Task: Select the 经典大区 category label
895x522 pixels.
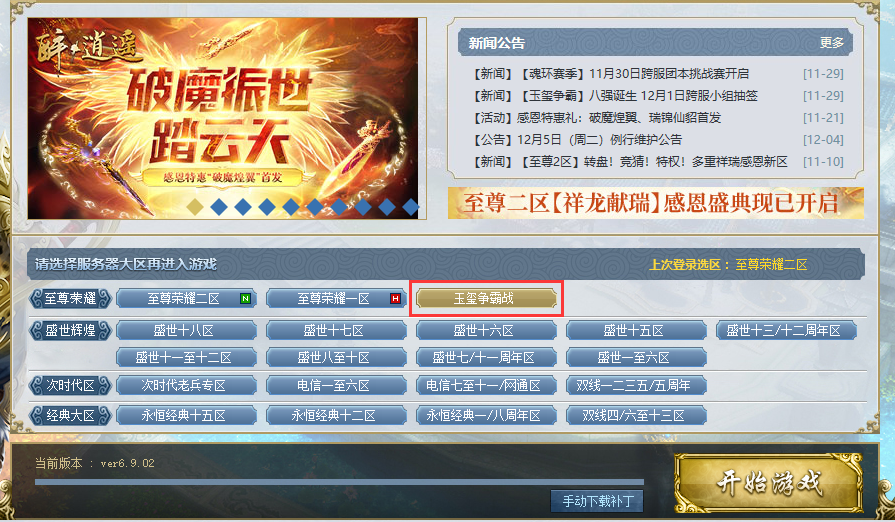Action: 70,415
